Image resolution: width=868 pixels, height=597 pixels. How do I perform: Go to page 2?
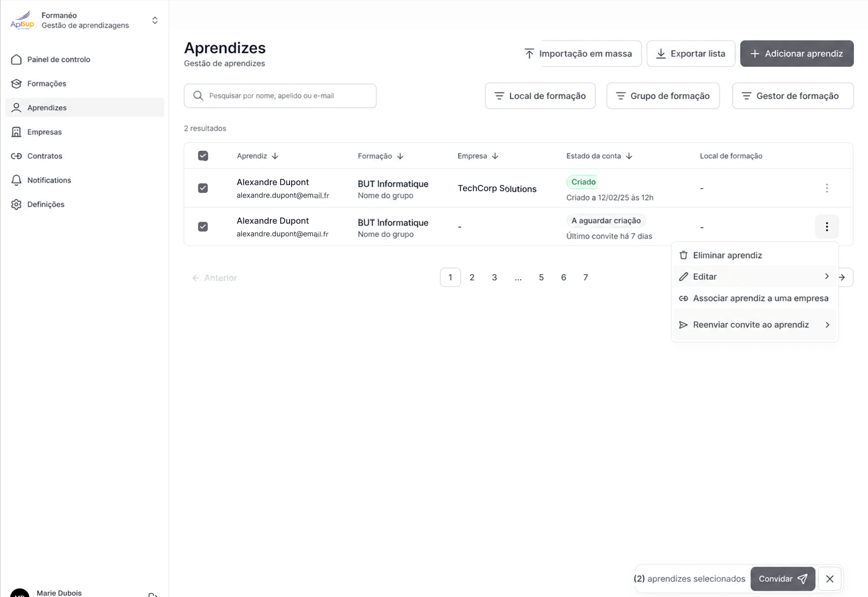point(472,278)
